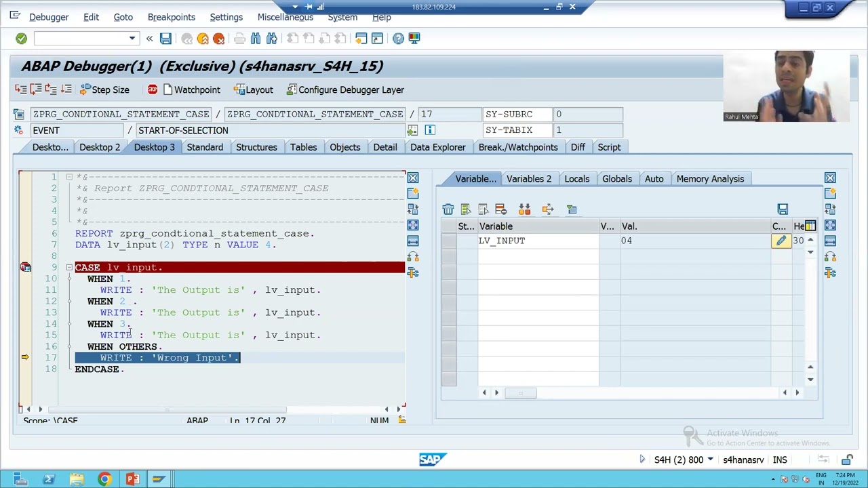Switch to the Tables tab
Screen dimensions: 868x488
coord(303,147)
